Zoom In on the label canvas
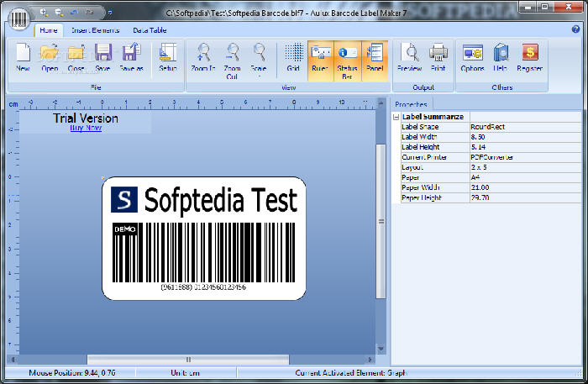This screenshot has width=588, height=384. (203, 57)
